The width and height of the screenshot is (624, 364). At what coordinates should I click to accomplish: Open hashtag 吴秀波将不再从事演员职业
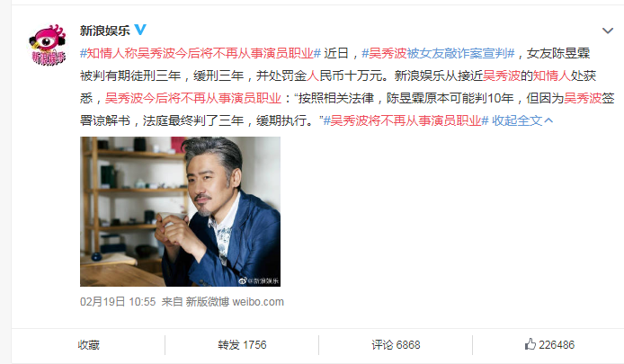pyautogui.click(x=406, y=120)
